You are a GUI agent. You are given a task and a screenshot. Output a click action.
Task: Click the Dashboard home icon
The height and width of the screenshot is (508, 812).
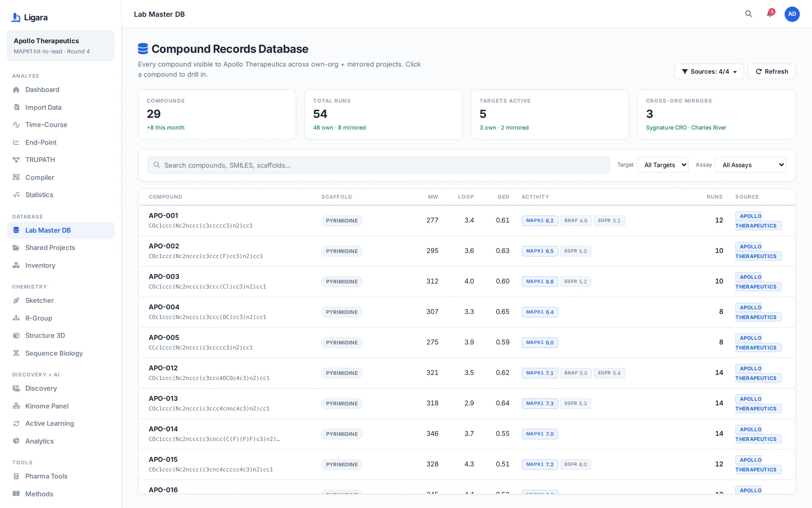click(x=16, y=90)
